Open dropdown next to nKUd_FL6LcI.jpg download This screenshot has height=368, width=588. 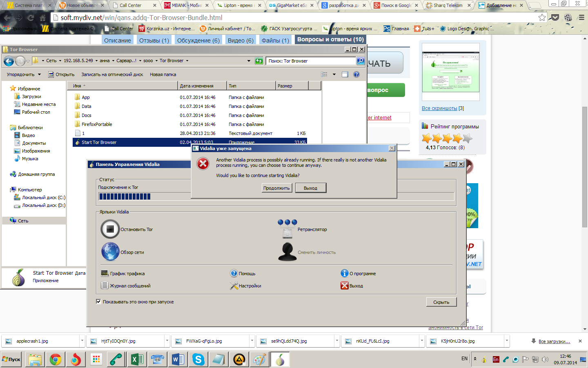pos(422,341)
